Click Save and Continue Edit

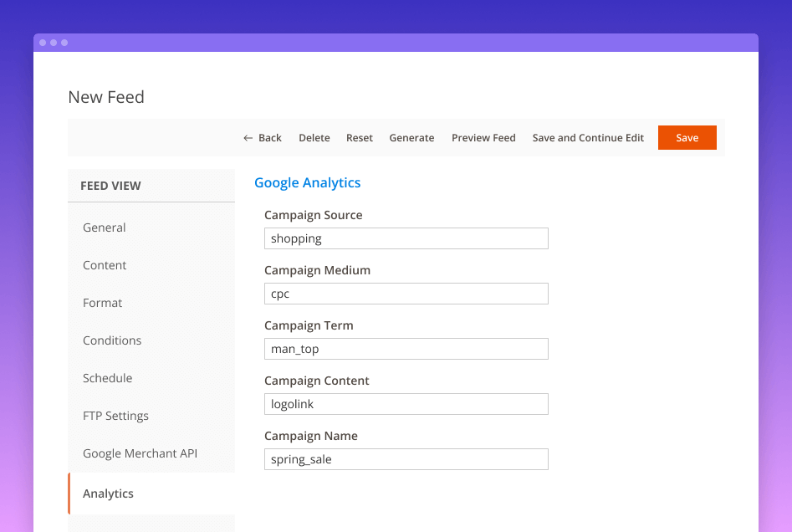tap(588, 137)
